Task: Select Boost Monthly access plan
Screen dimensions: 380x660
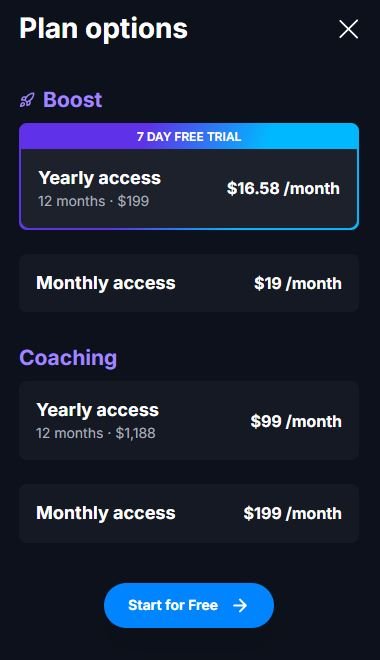Action: tap(189, 283)
